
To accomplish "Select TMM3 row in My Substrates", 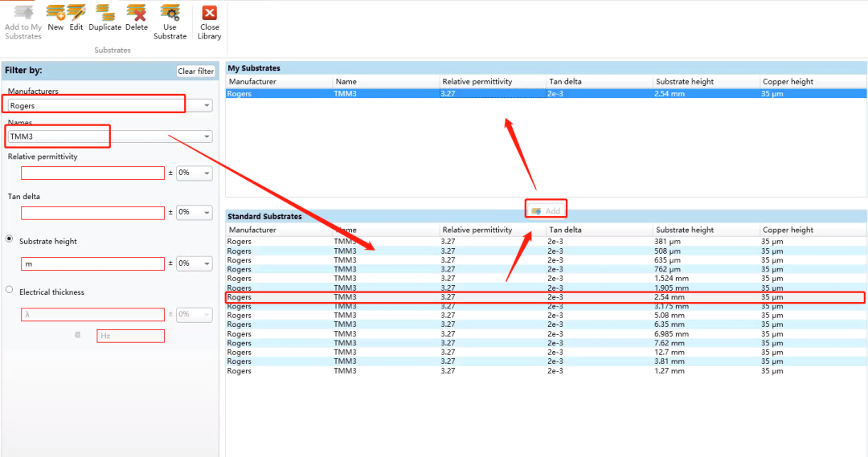I will [546, 93].
